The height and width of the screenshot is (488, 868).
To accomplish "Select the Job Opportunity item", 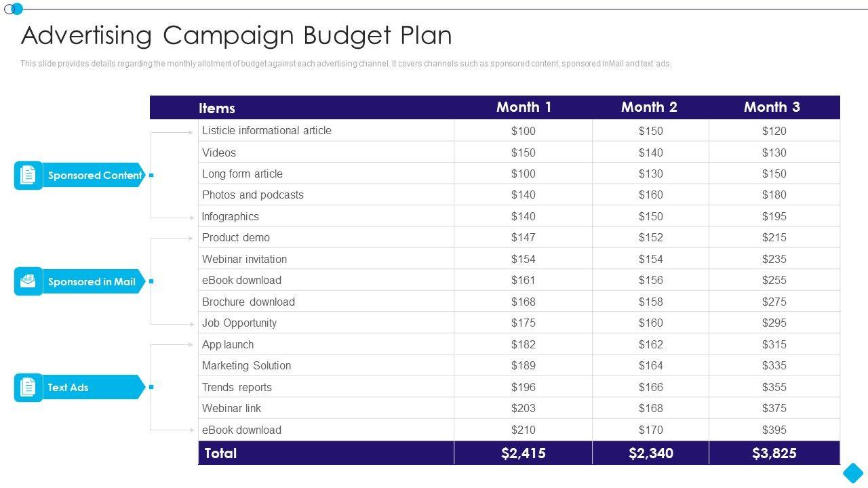I will pyautogui.click(x=239, y=323).
